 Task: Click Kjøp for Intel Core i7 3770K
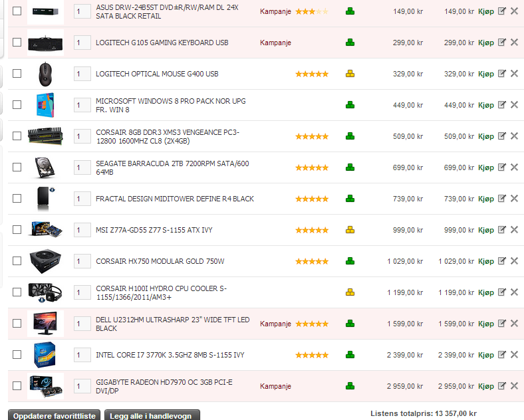pos(486,355)
